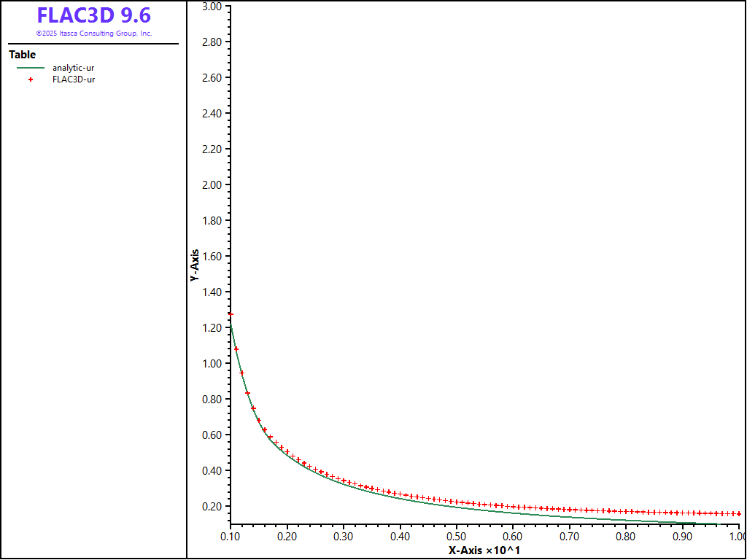This screenshot has width=747, height=560.
Task: Click the Itasca Consulting Group copyright line
Action: [94, 34]
